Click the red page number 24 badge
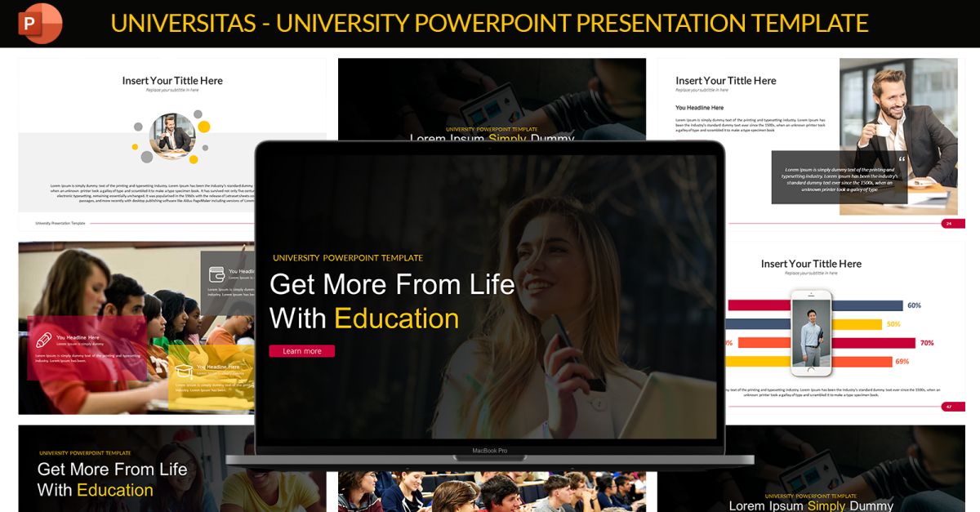The height and width of the screenshot is (512, 980). click(953, 224)
